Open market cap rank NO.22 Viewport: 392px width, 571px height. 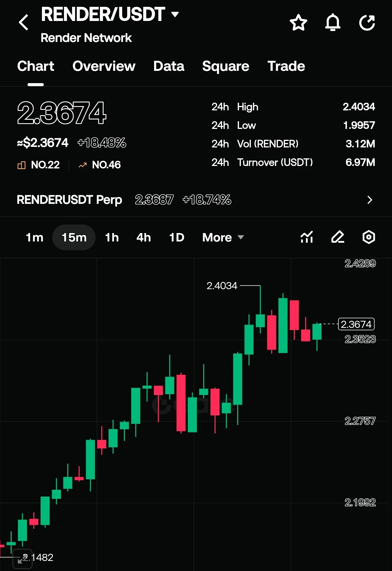(38, 165)
